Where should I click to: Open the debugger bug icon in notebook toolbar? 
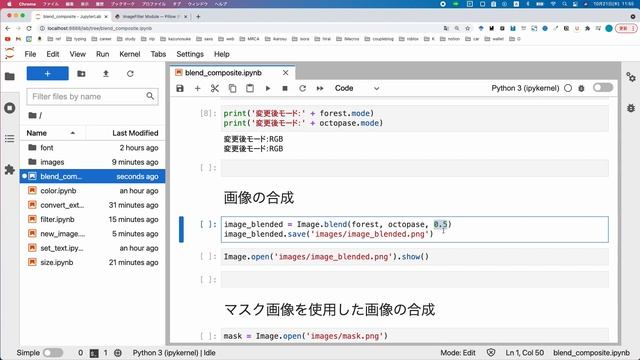[x=581, y=88]
